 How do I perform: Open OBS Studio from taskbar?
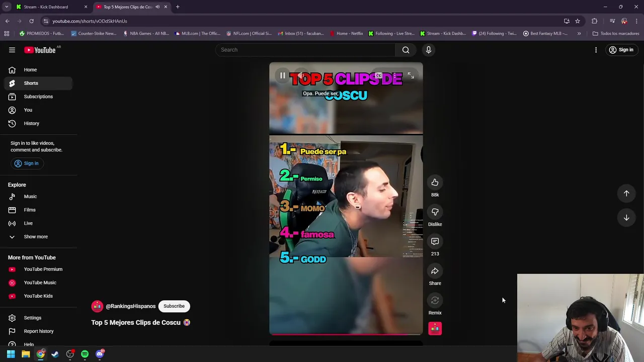point(70,354)
